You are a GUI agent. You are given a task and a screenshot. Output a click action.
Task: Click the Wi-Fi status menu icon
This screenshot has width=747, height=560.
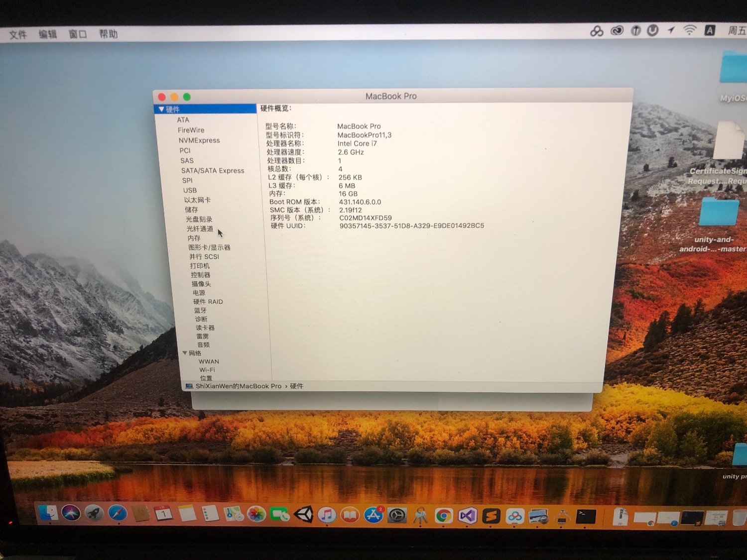click(690, 30)
